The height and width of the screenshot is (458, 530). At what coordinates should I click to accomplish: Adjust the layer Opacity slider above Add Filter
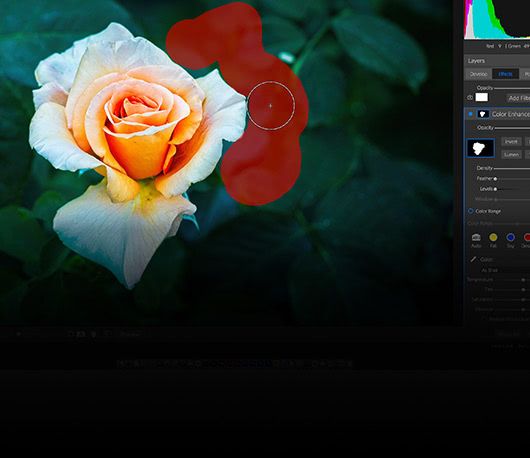512,88
